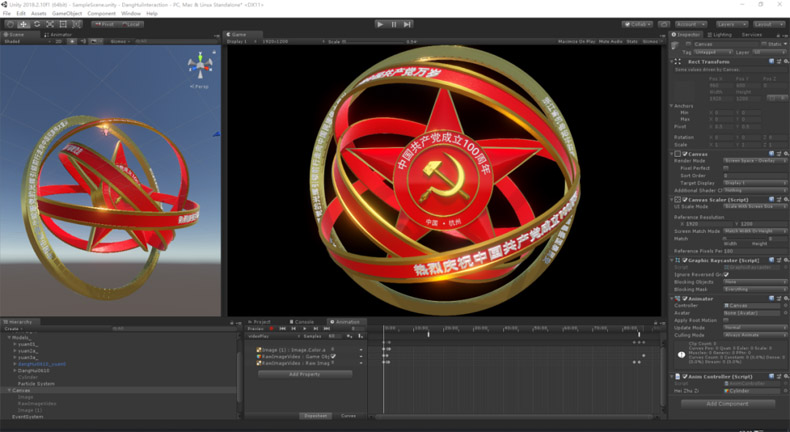Open the Window menu

(131, 14)
